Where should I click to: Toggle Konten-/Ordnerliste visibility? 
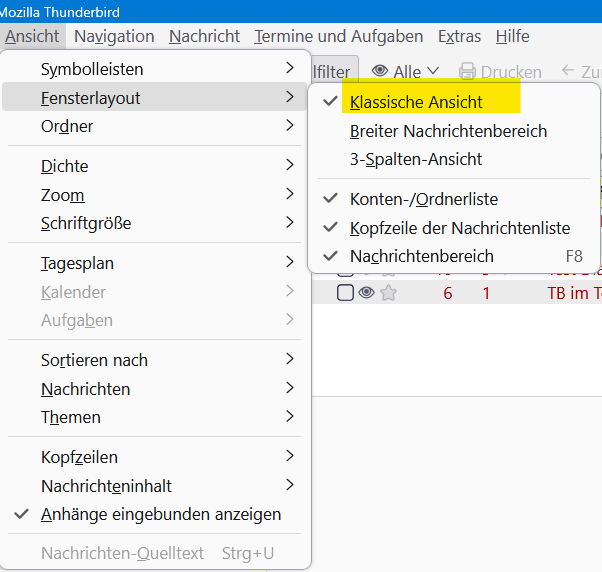click(424, 199)
